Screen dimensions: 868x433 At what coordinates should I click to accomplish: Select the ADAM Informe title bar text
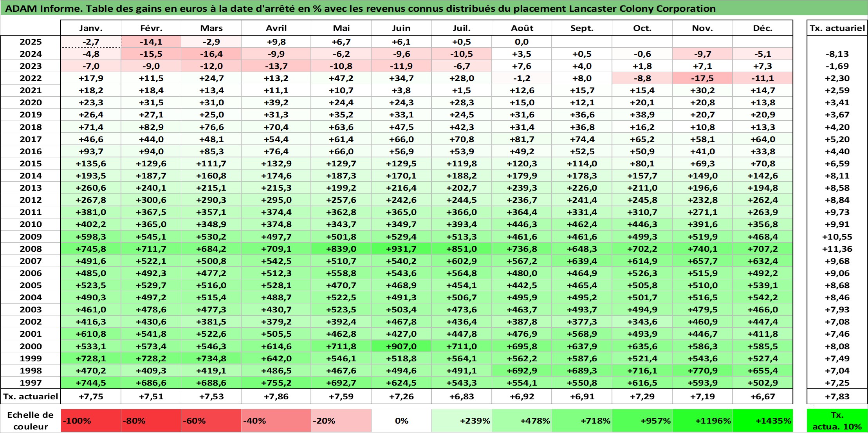pyautogui.click(x=360, y=9)
